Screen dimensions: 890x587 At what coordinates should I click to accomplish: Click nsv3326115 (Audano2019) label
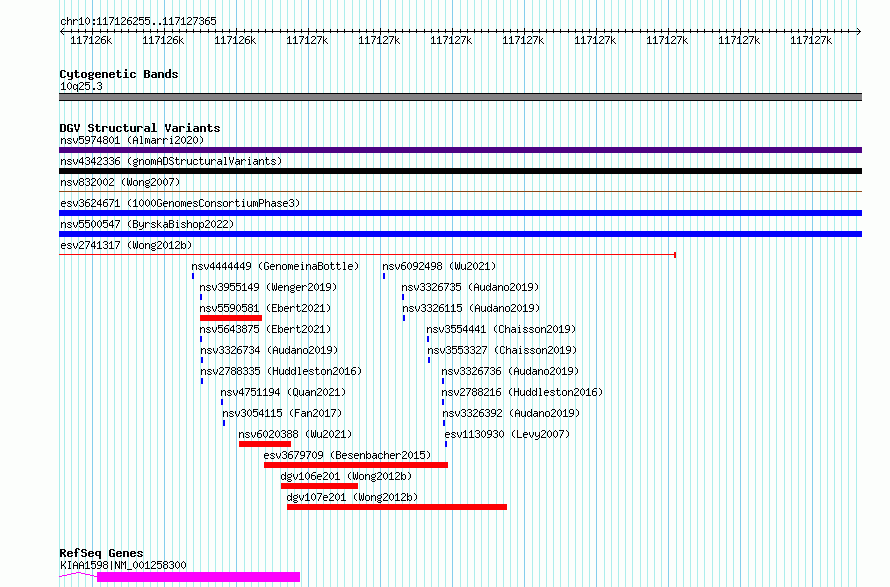pos(471,308)
